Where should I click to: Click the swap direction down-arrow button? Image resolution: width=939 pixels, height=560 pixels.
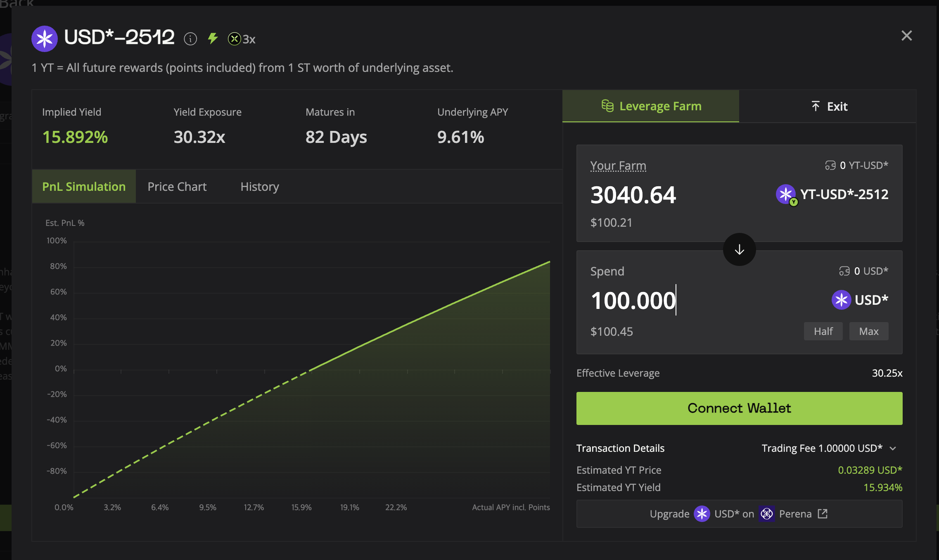tap(739, 249)
